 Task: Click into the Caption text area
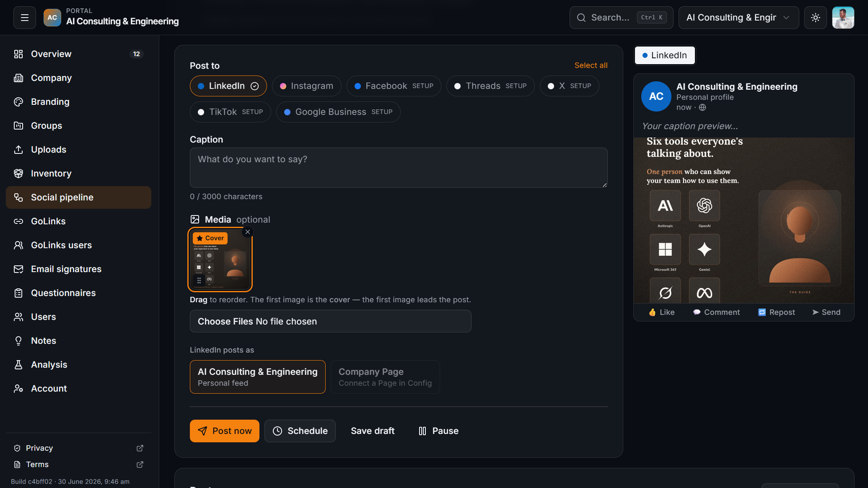399,168
